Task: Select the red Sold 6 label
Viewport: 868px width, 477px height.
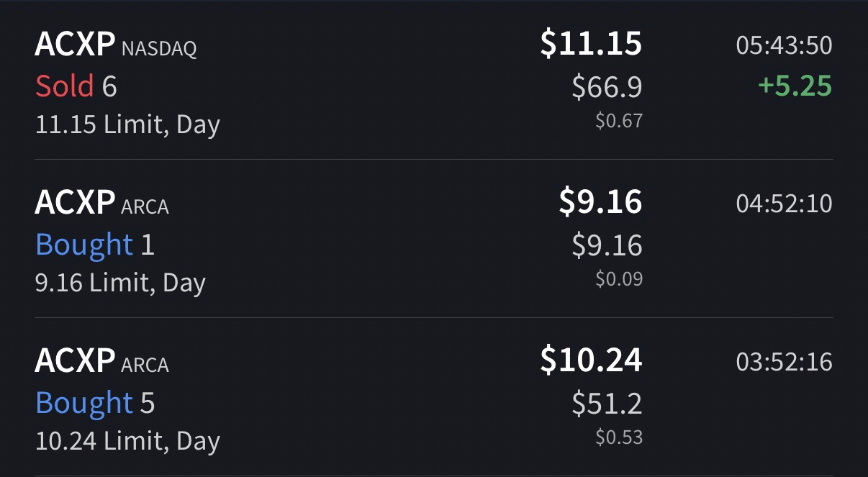Action: pos(76,86)
